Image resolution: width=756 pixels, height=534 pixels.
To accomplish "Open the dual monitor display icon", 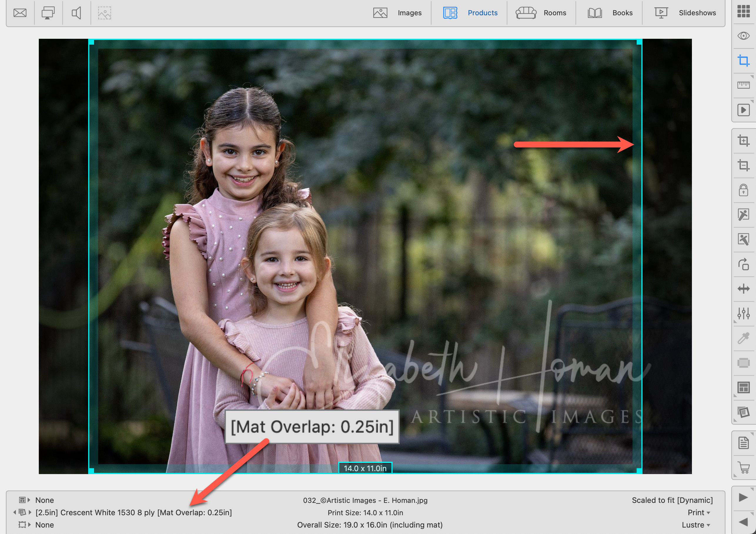I will pos(48,13).
